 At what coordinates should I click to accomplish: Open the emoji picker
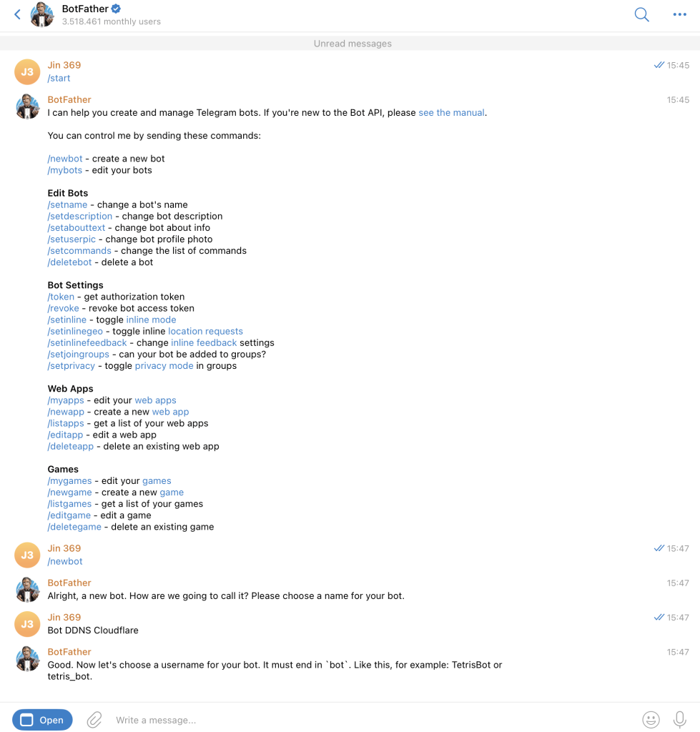(x=651, y=720)
